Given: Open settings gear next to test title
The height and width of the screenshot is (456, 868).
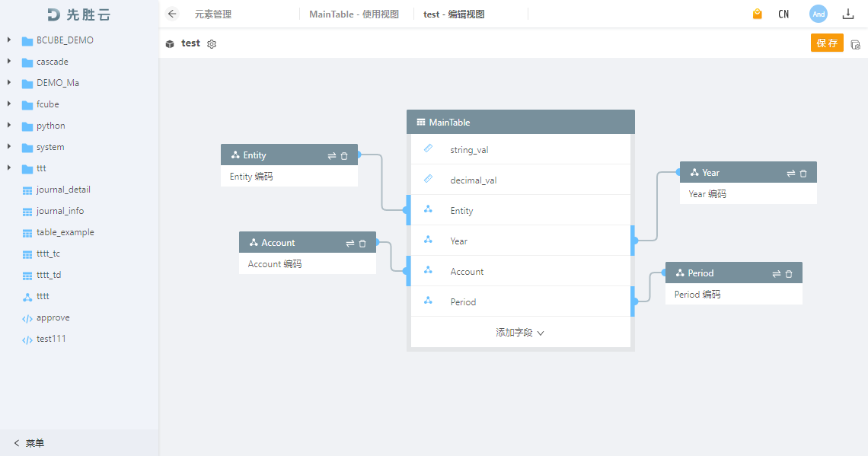Looking at the screenshot, I should pyautogui.click(x=212, y=44).
